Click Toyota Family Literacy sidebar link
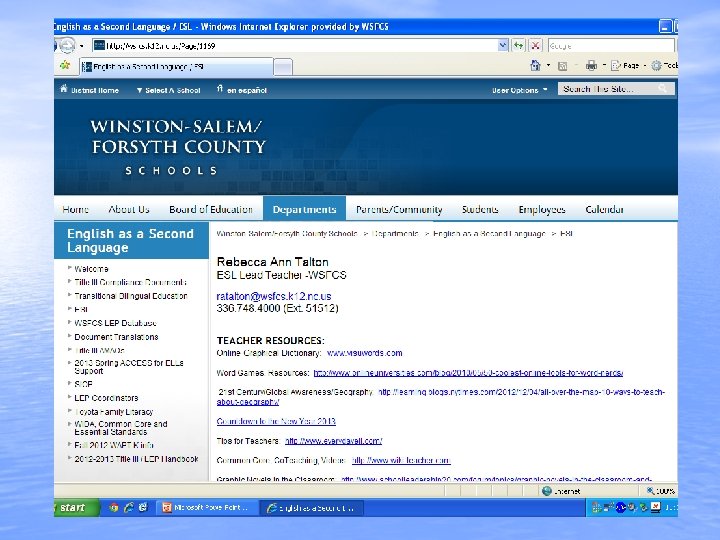Screen dimensions: 720x540 click(x=113, y=411)
